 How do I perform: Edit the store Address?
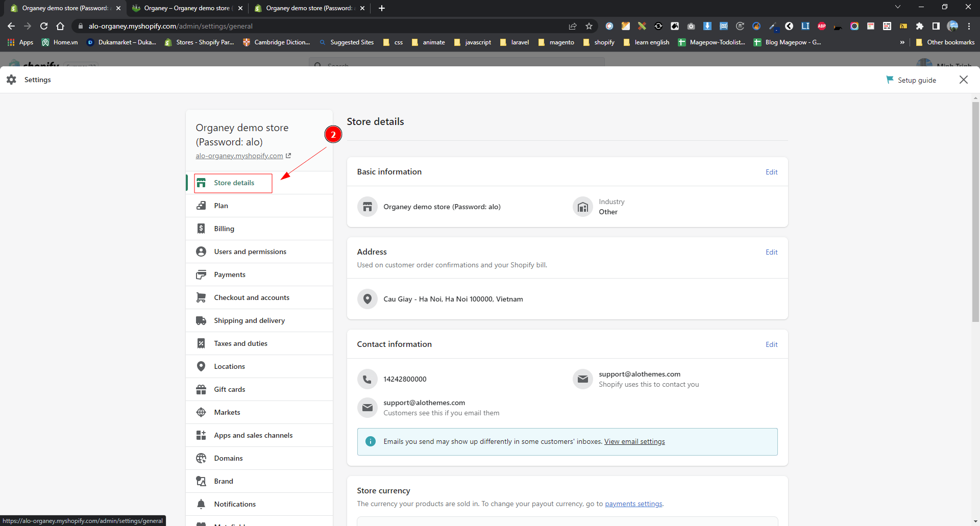(771, 252)
